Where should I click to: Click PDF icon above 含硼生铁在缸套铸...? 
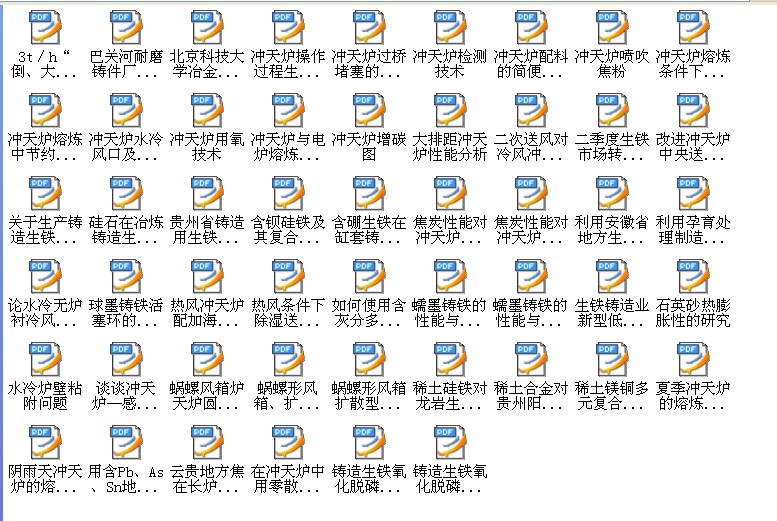tap(369, 193)
